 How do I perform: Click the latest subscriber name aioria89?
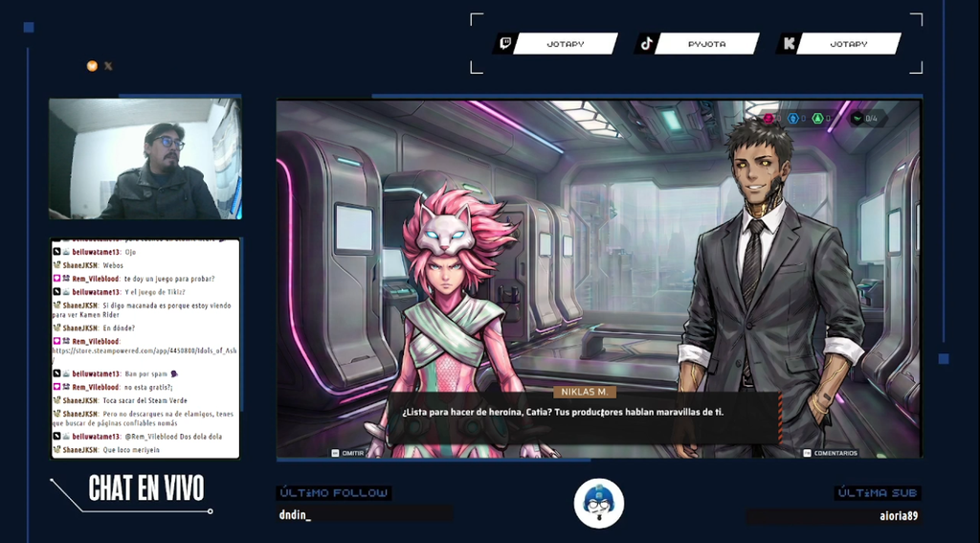pyautogui.click(x=899, y=516)
